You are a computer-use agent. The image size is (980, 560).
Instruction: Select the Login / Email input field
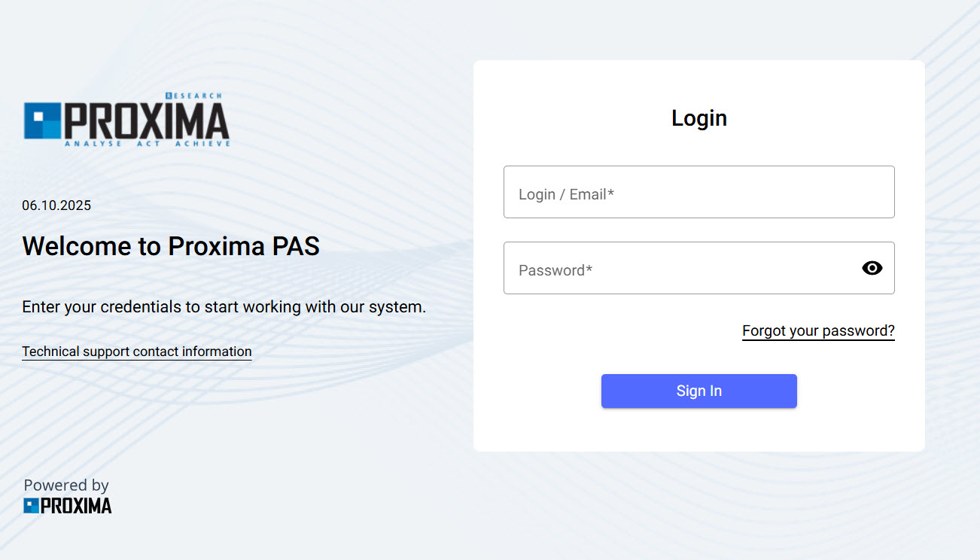coord(698,192)
